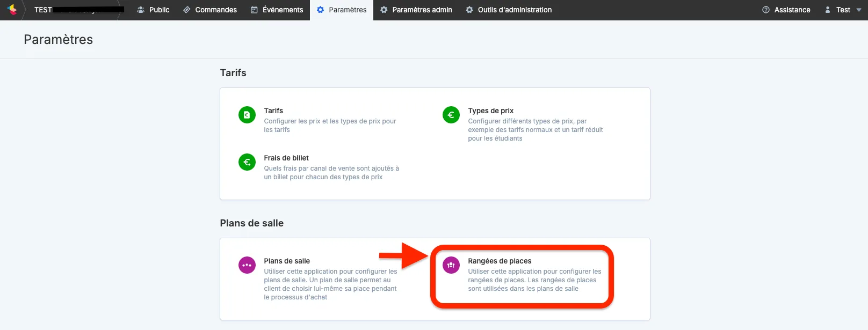
Task: Click the Frais de billet description text
Action: (331, 173)
